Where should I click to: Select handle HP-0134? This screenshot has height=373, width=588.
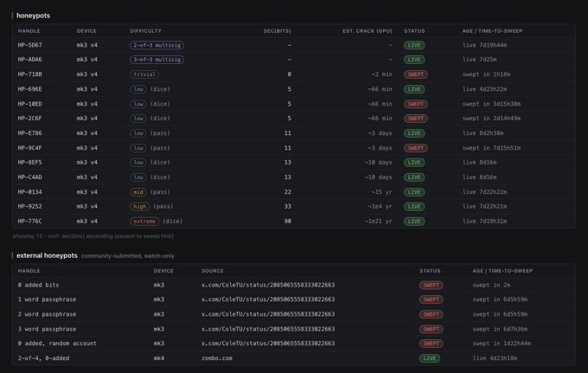30,192
